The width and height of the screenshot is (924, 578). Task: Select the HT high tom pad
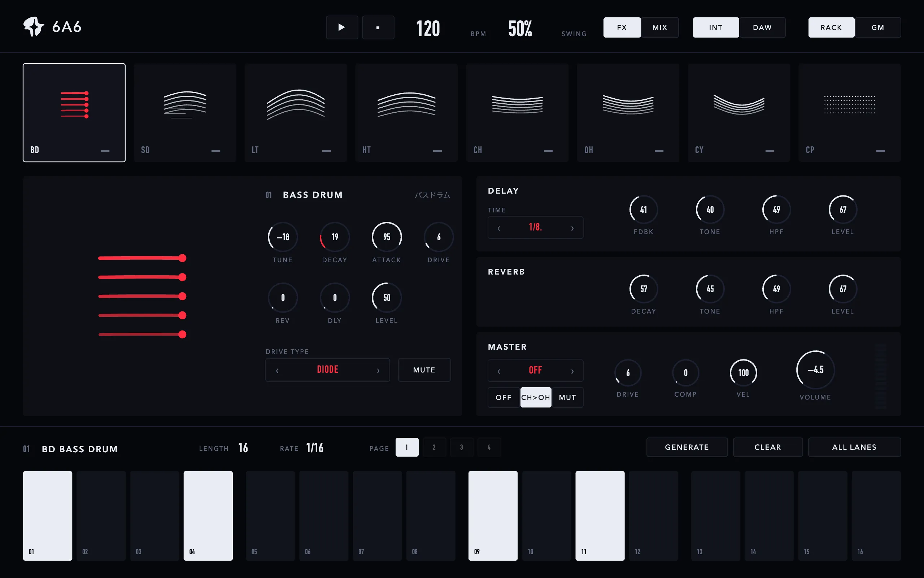pyautogui.click(x=406, y=113)
